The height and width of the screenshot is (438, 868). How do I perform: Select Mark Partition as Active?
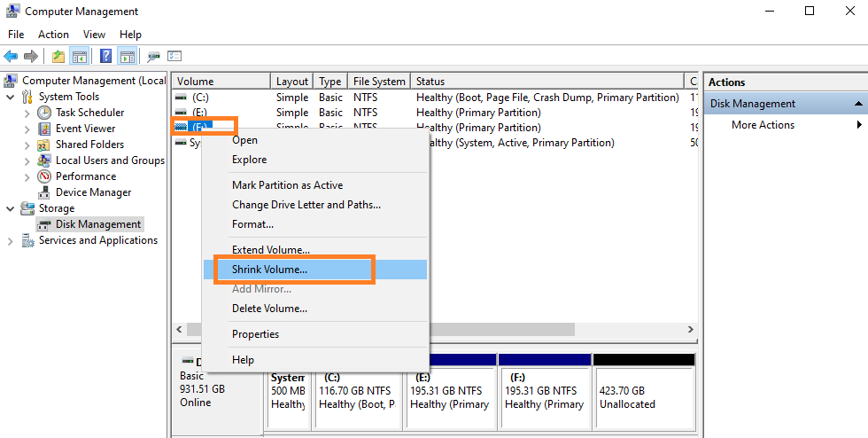[x=315, y=185]
